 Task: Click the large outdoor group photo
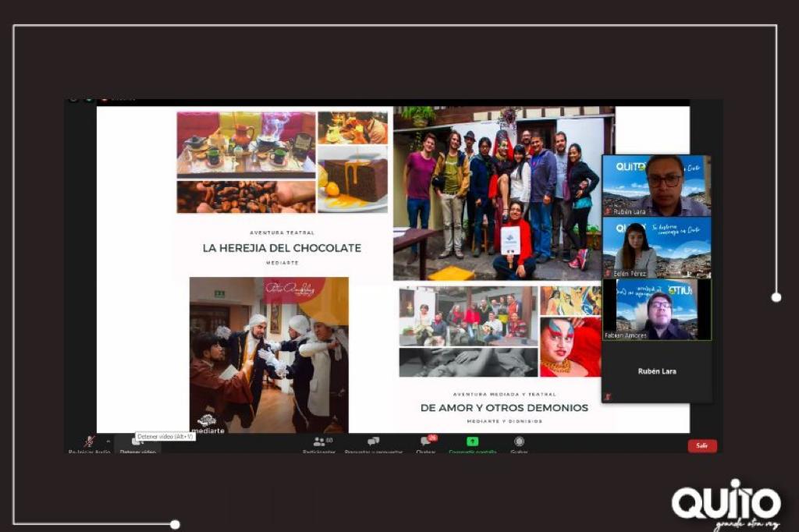click(x=503, y=193)
